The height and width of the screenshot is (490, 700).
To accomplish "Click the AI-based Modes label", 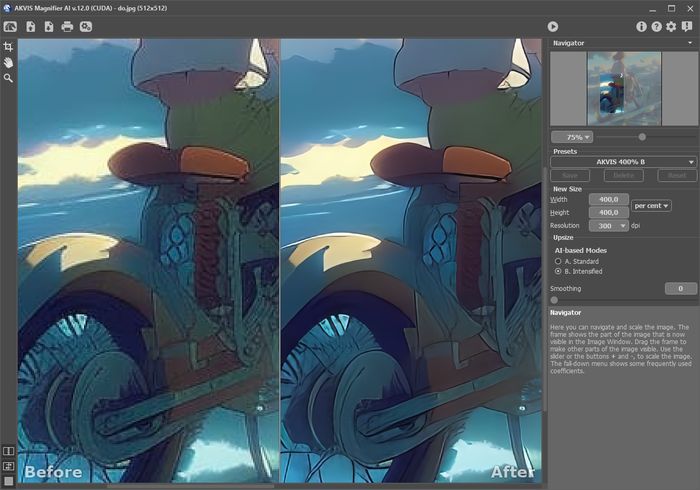I will coord(581,250).
